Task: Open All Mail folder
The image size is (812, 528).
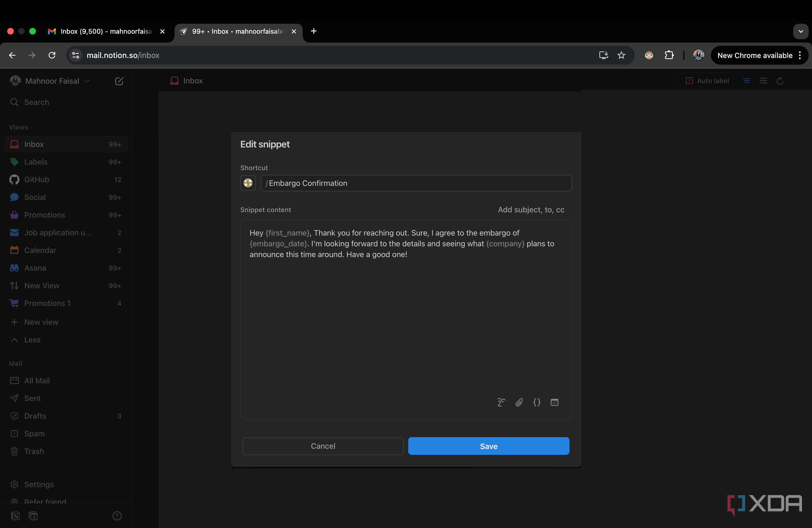Action: click(66, 381)
